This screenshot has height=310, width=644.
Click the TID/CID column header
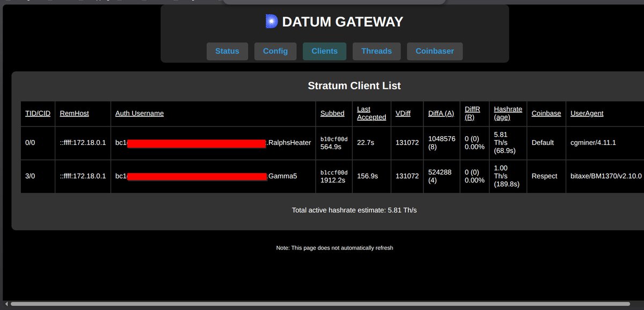(x=38, y=113)
